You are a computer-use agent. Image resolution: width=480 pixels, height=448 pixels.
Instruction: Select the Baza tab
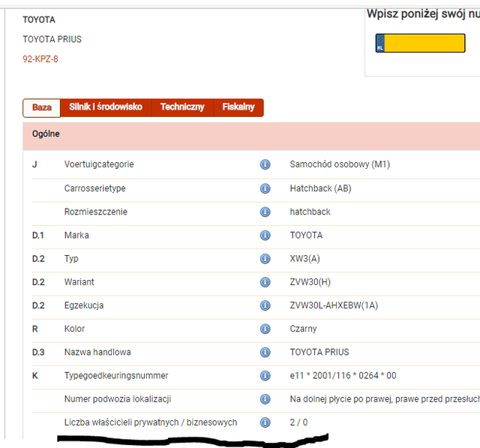42,108
